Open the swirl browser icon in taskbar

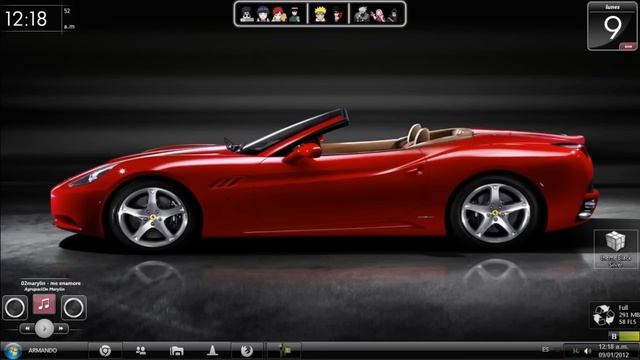247,351
